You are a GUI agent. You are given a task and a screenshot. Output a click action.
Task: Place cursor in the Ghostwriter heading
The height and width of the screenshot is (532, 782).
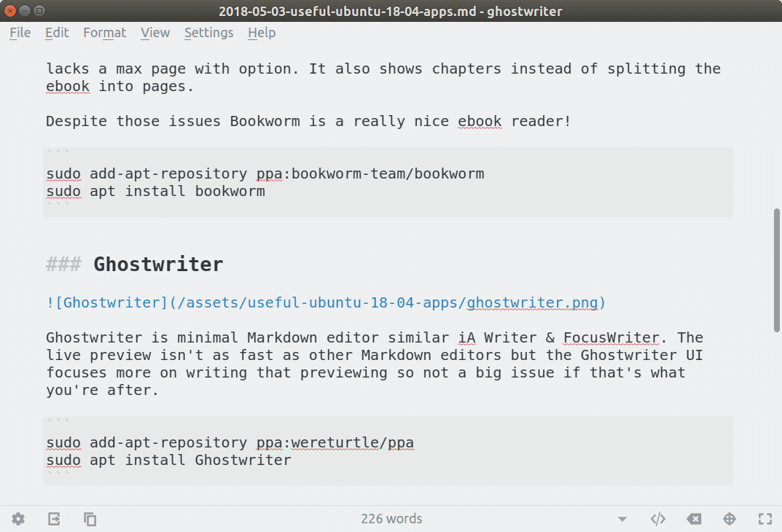coord(158,265)
